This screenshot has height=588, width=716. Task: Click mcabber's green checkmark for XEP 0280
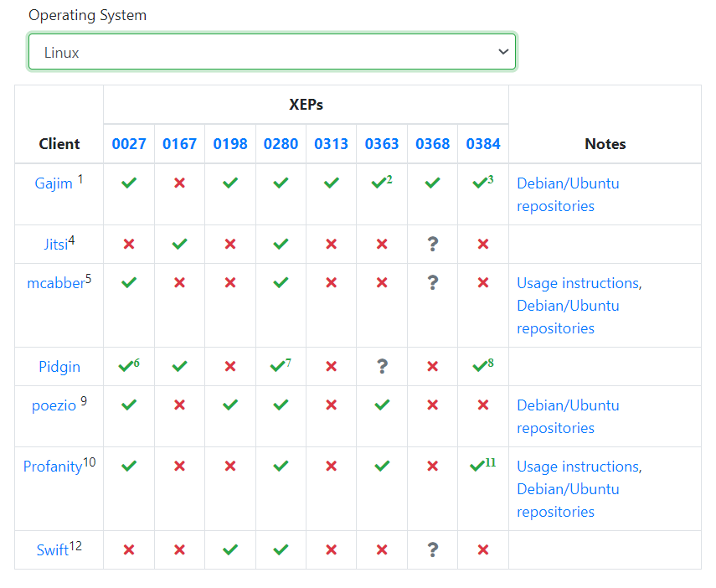pyautogui.click(x=281, y=282)
